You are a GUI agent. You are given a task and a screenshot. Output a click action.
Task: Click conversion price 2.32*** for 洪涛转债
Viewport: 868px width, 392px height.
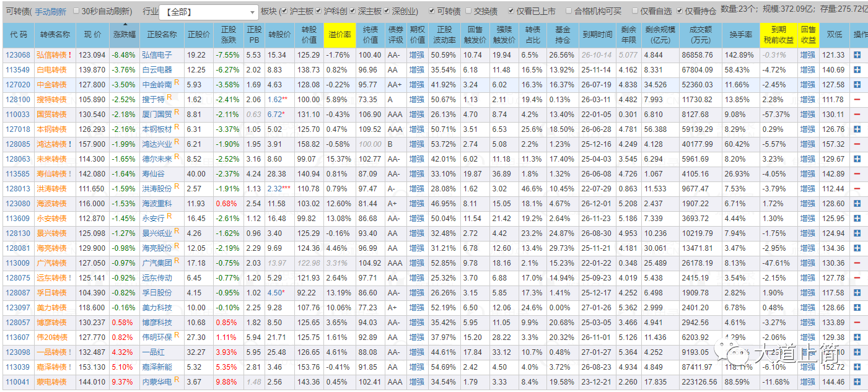click(279, 189)
